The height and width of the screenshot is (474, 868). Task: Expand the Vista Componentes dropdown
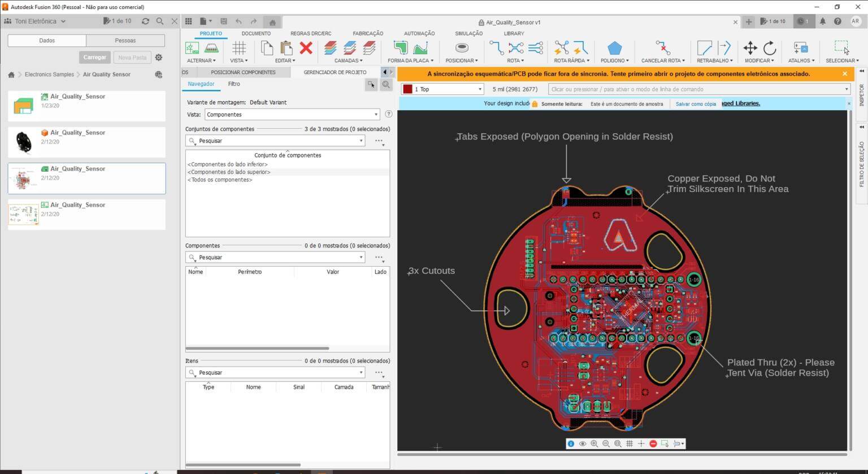click(376, 114)
